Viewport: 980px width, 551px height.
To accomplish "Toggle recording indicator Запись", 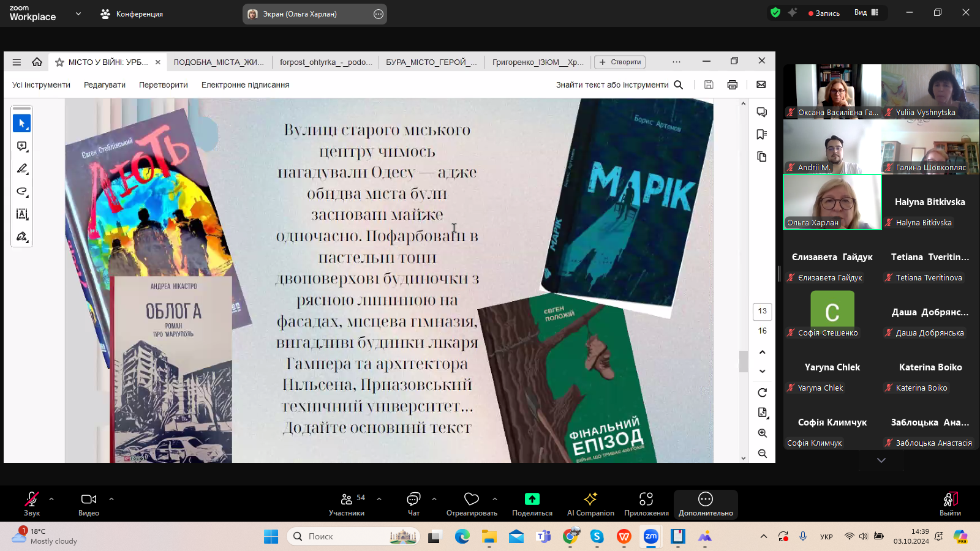I will click(x=824, y=13).
